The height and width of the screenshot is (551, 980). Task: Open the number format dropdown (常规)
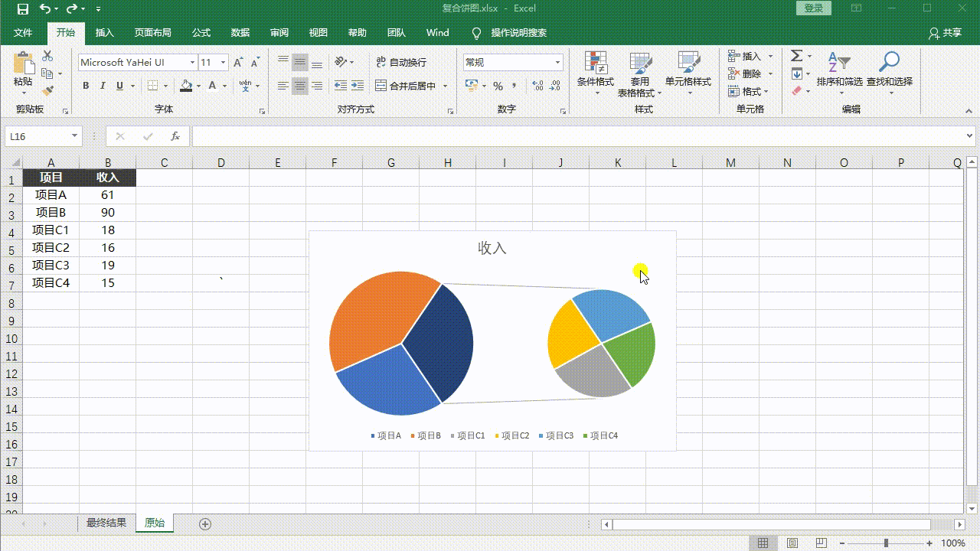tap(557, 62)
